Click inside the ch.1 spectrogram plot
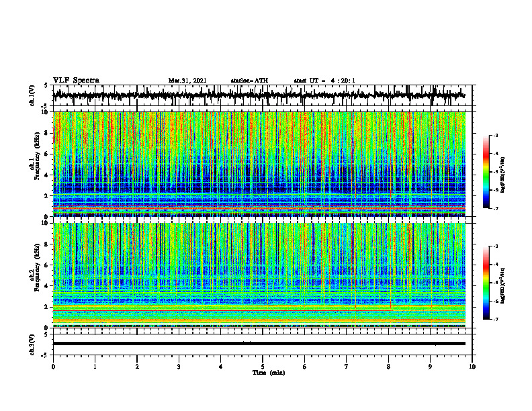Viewport: 532px width, 411px height. coord(259,164)
